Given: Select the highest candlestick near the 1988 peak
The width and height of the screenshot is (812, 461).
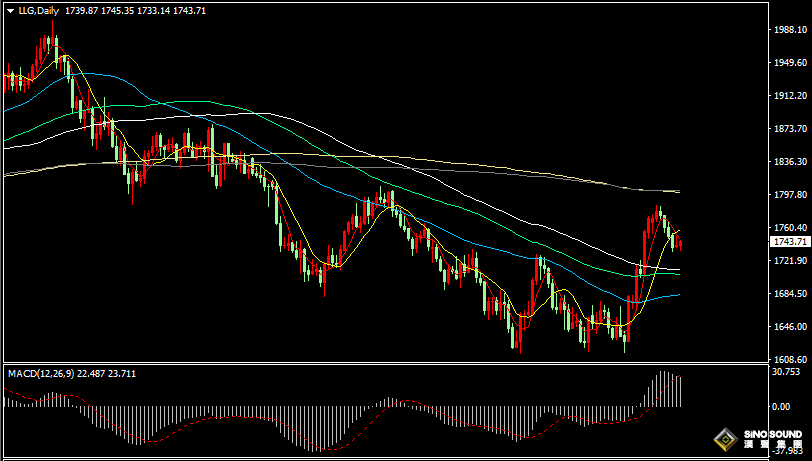Looking at the screenshot, I should 52,42.
